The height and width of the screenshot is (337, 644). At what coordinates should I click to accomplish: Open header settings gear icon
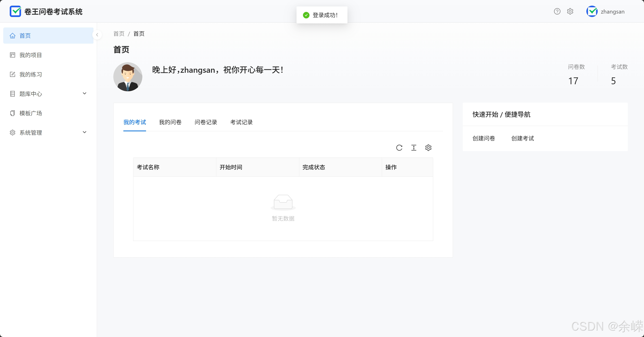pos(570,12)
